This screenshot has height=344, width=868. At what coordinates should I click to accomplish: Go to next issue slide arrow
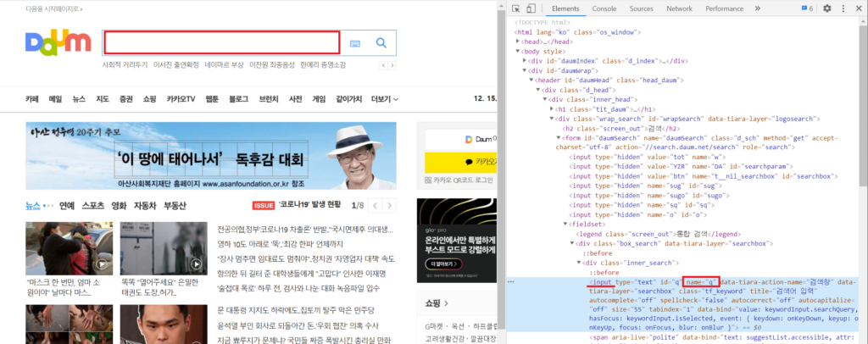pyautogui.click(x=390, y=206)
